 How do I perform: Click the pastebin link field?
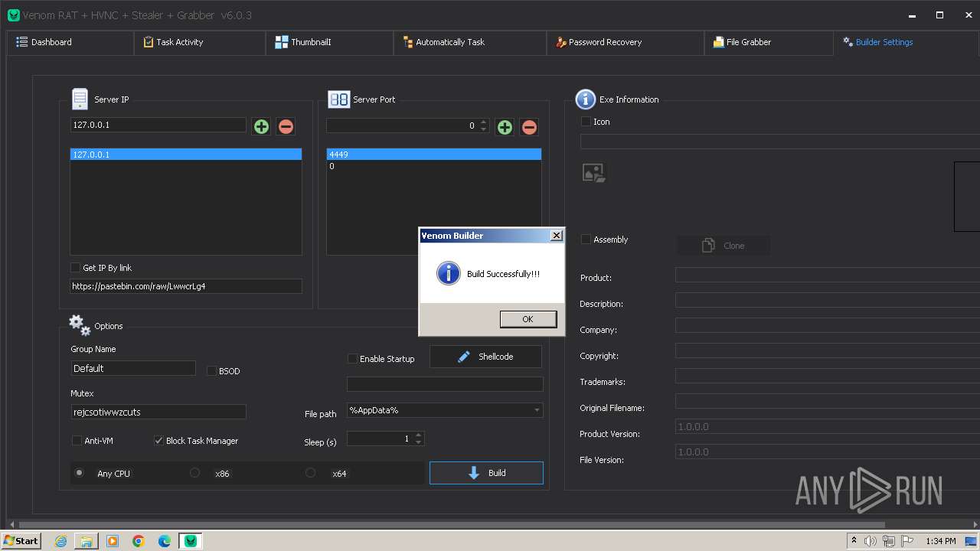pos(186,286)
